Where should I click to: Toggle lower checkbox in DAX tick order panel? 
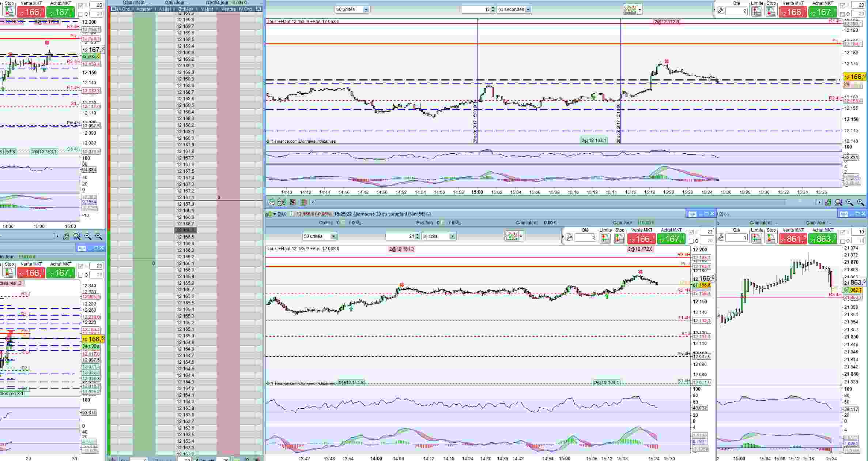click(691, 241)
